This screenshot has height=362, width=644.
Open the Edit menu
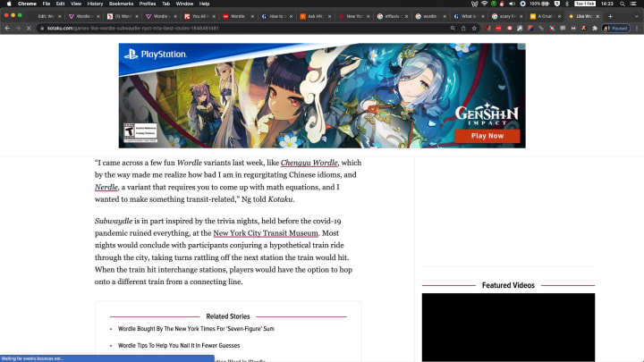coord(61,4)
